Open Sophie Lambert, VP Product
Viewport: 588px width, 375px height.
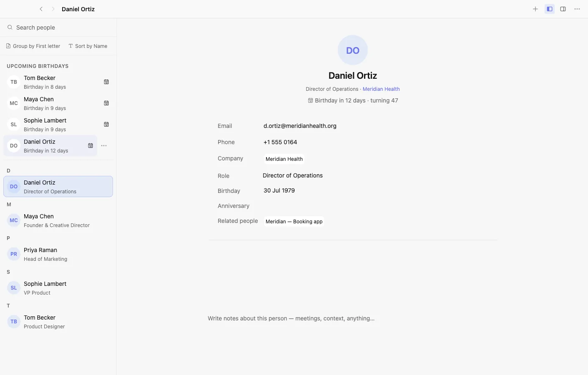tap(58, 288)
